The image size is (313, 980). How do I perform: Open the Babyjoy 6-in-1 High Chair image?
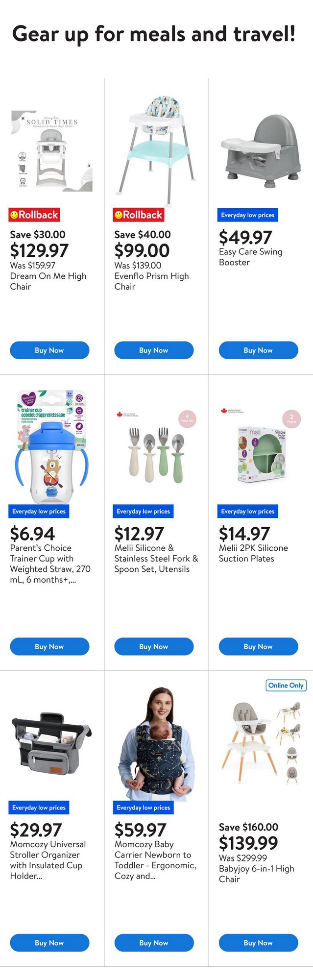[261, 743]
